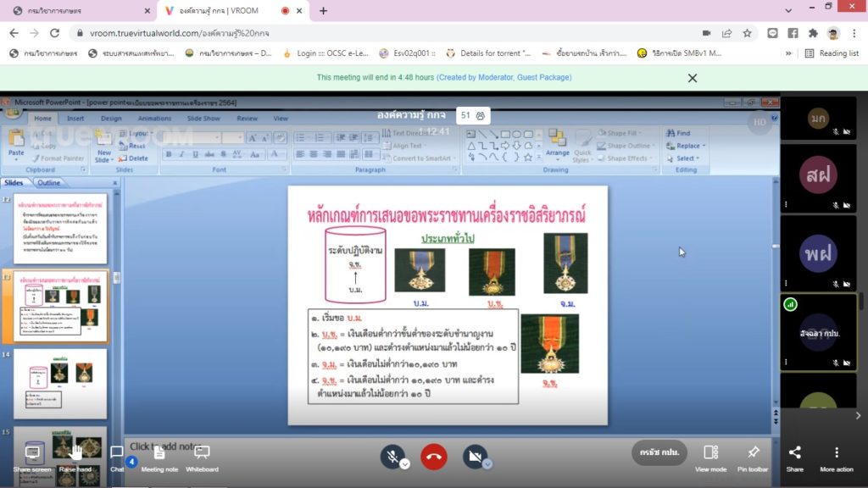868x488 pixels.
Task: Select the oval shape in Drawing gallery
Action: pyautogui.click(x=516, y=134)
